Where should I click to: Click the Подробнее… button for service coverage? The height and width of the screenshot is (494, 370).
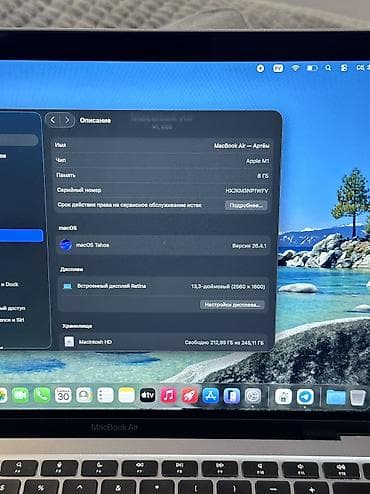(x=246, y=205)
